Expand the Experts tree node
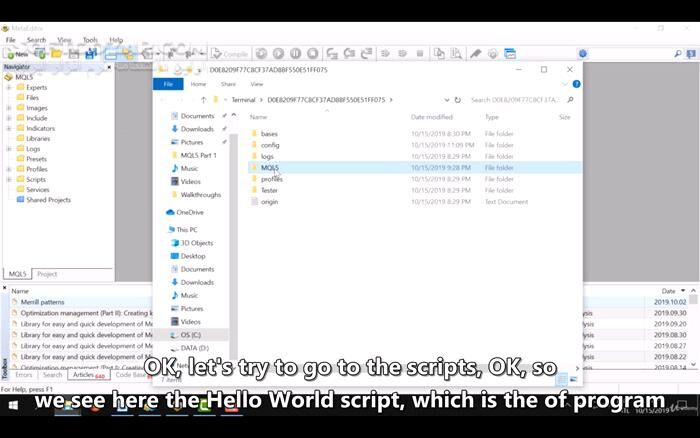 pos(8,88)
